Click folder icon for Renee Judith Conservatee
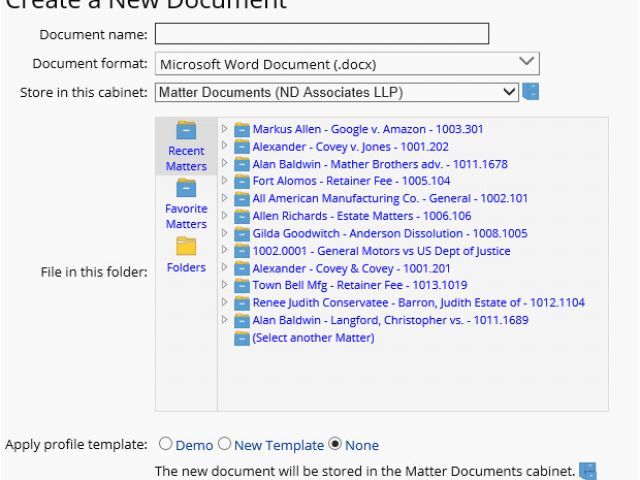640x480 pixels. tap(242, 303)
